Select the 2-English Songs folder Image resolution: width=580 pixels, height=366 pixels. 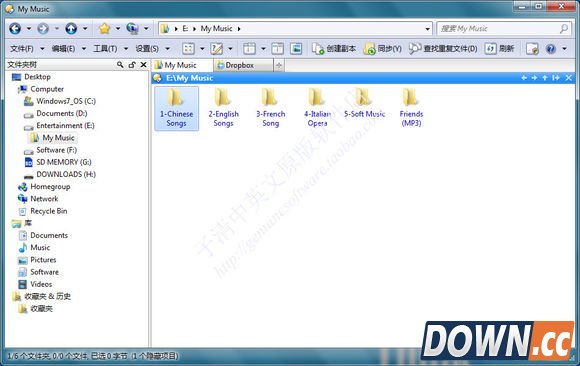(x=223, y=108)
